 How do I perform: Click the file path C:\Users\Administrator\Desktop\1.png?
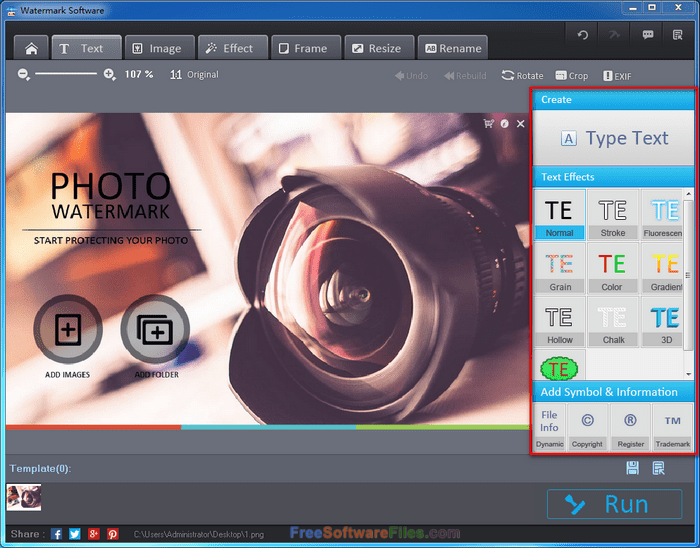[x=199, y=534]
